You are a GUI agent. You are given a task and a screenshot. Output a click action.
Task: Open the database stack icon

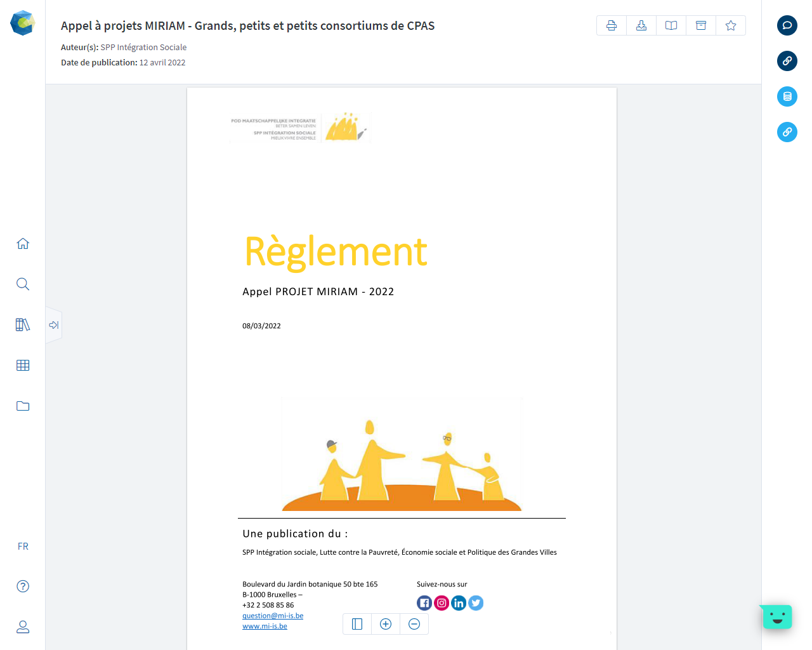point(787,96)
